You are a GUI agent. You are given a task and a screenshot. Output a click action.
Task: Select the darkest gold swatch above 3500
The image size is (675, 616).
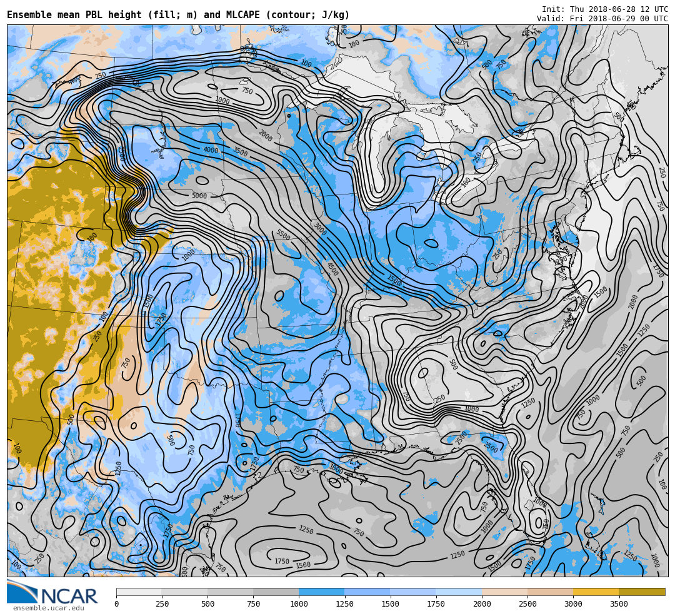tap(642, 592)
